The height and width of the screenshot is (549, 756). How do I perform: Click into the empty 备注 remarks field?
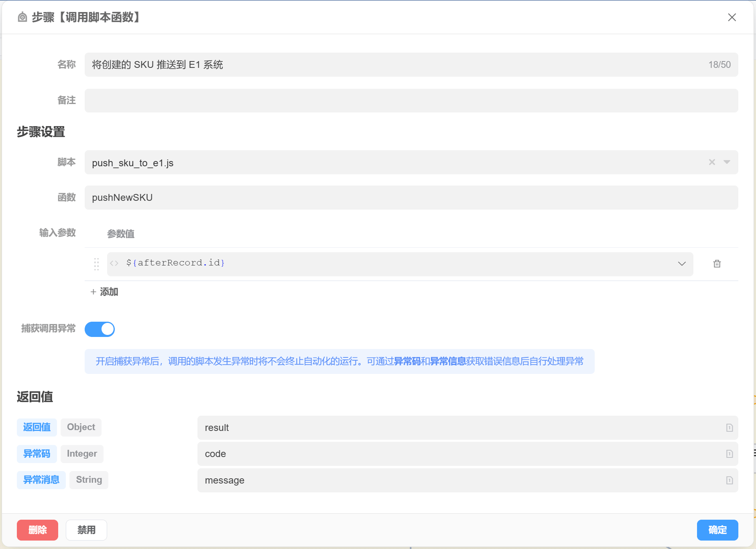click(x=411, y=101)
